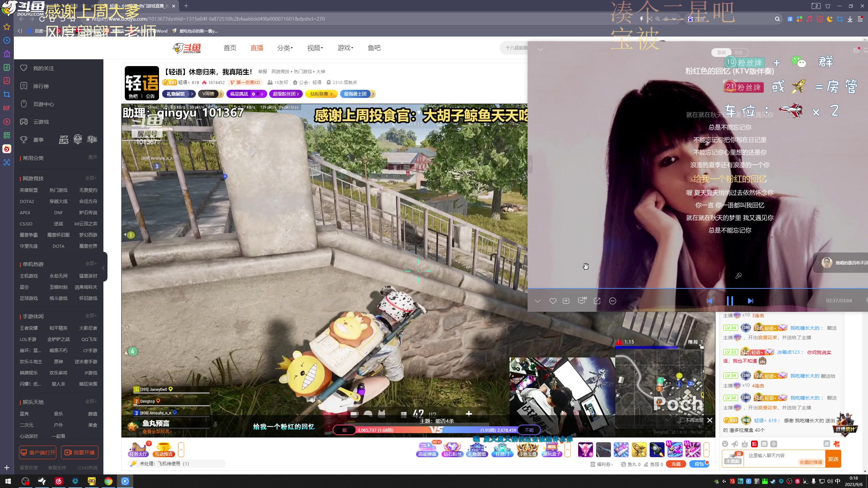This screenshot has width=868, height=488.
Task: Click the sidebar Weibo icon
Action: tap(7, 149)
